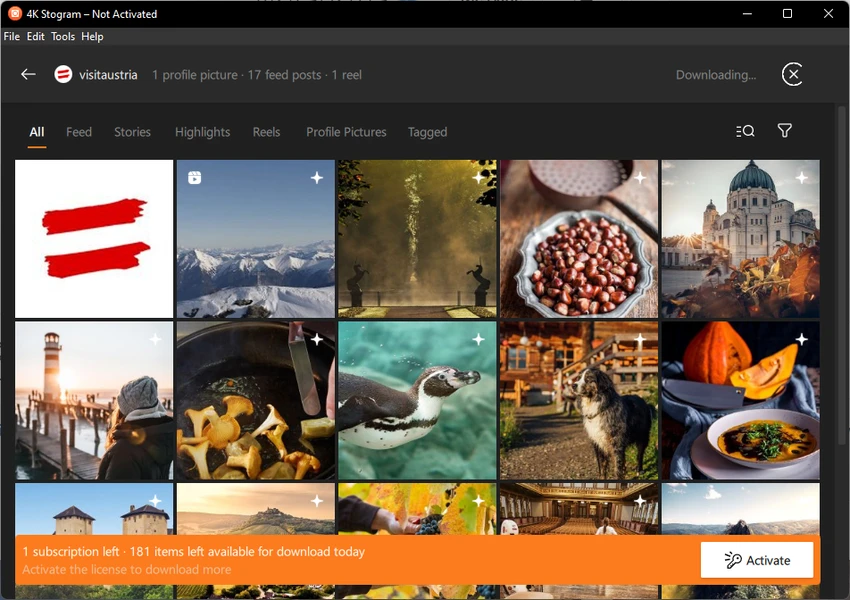Image resolution: width=850 pixels, height=600 pixels.
Task: Switch to the Feed tab
Action: pyautogui.click(x=79, y=132)
